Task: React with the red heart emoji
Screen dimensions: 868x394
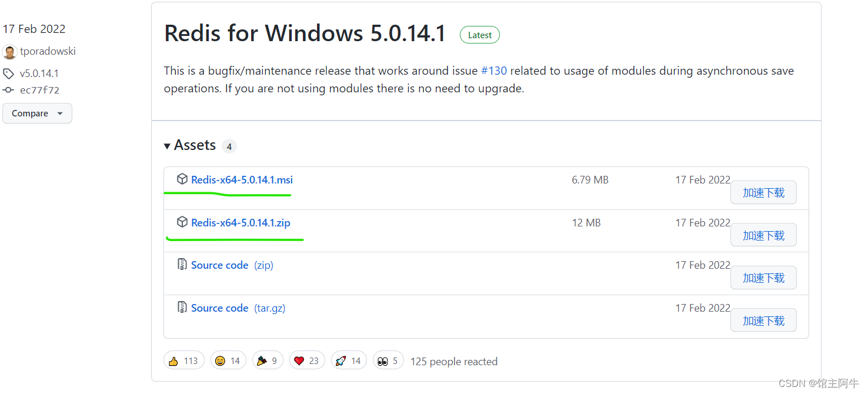Action: (307, 360)
